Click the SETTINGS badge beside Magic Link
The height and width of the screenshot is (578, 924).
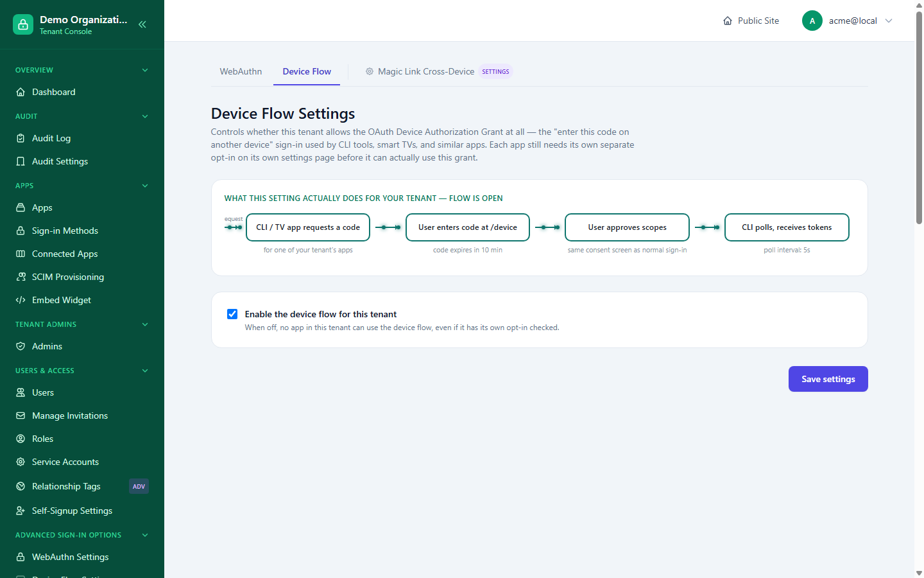point(496,71)
